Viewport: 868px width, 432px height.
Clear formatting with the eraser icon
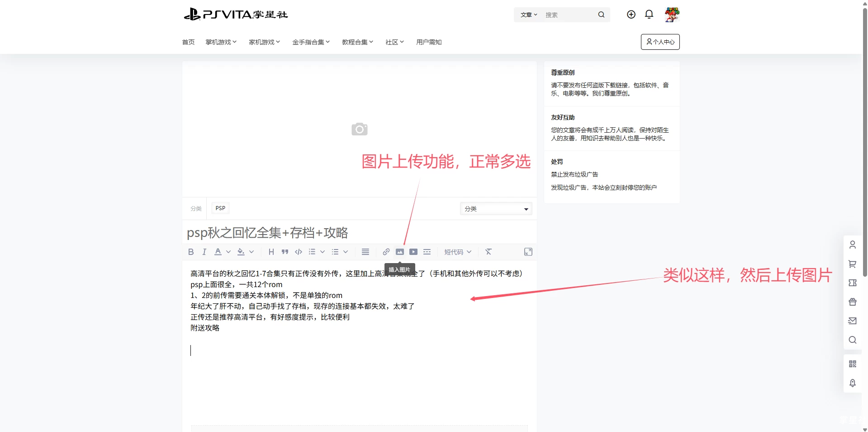click(489, 252)
